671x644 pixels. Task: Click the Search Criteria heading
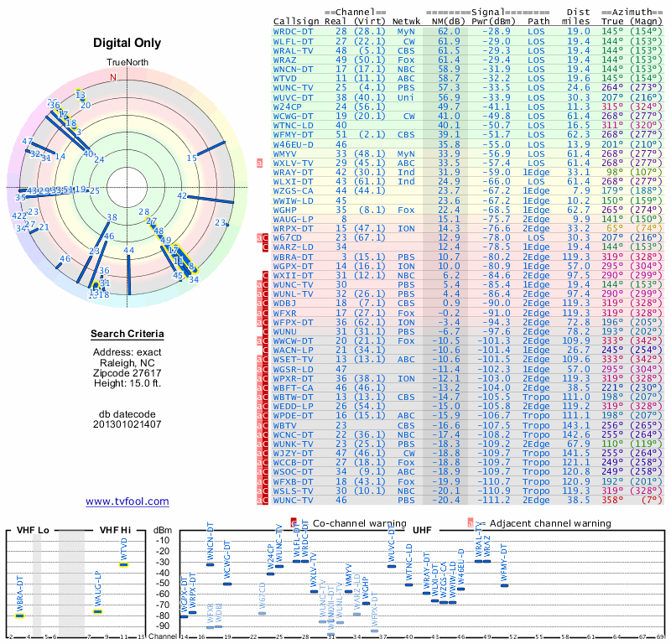click(x=127, y=335)
